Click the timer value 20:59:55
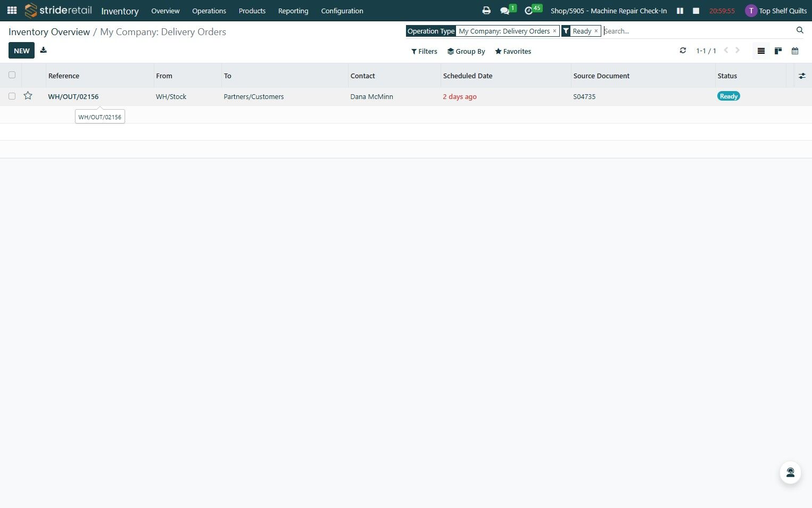 point(722,11)
